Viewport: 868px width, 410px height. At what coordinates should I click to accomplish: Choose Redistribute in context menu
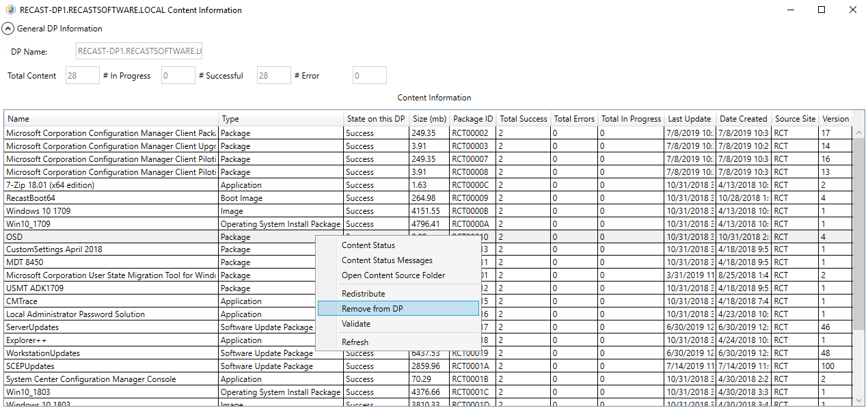point(398,294)
